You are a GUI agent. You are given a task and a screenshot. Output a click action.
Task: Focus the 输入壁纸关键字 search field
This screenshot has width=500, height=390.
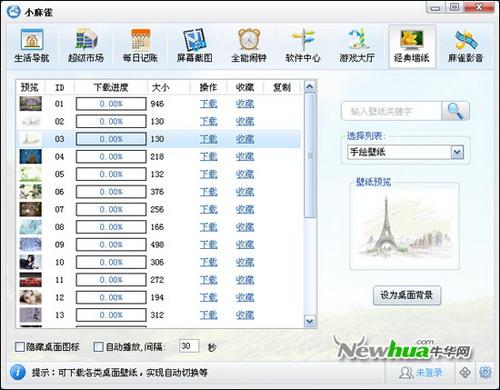[392, 111]
